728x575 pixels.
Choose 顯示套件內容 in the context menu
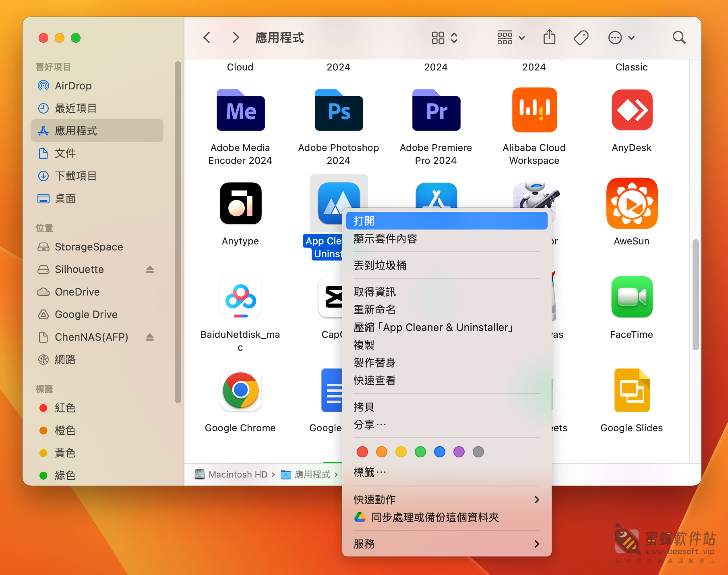pyautogui.click(x=447, y=239)
